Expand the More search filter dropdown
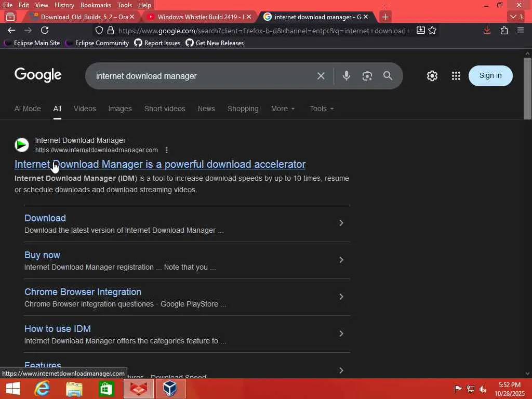The height and width of the screenshot is (399, 532). tap(283, 109)
